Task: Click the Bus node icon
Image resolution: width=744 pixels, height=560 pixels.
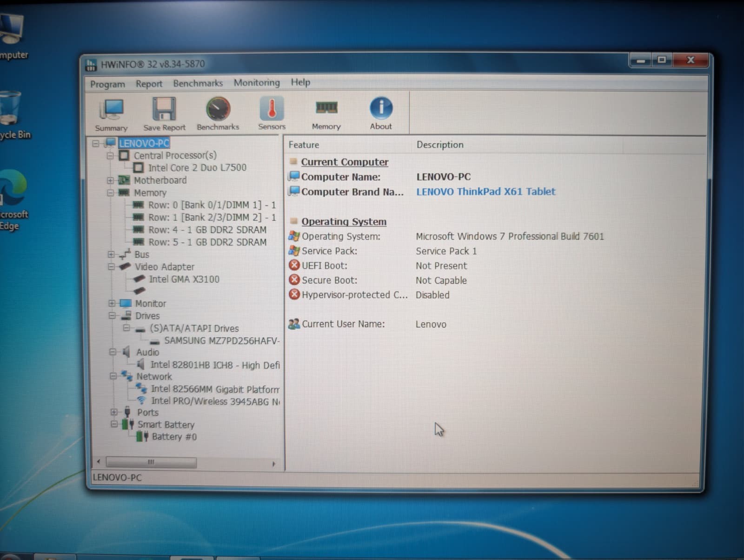Action: click(x=125, y=254)
